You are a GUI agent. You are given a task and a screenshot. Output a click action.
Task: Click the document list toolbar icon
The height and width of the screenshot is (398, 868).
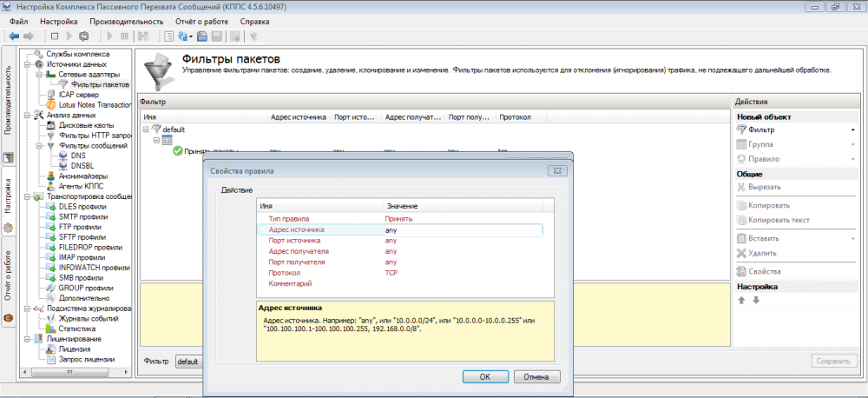point(169,36)
